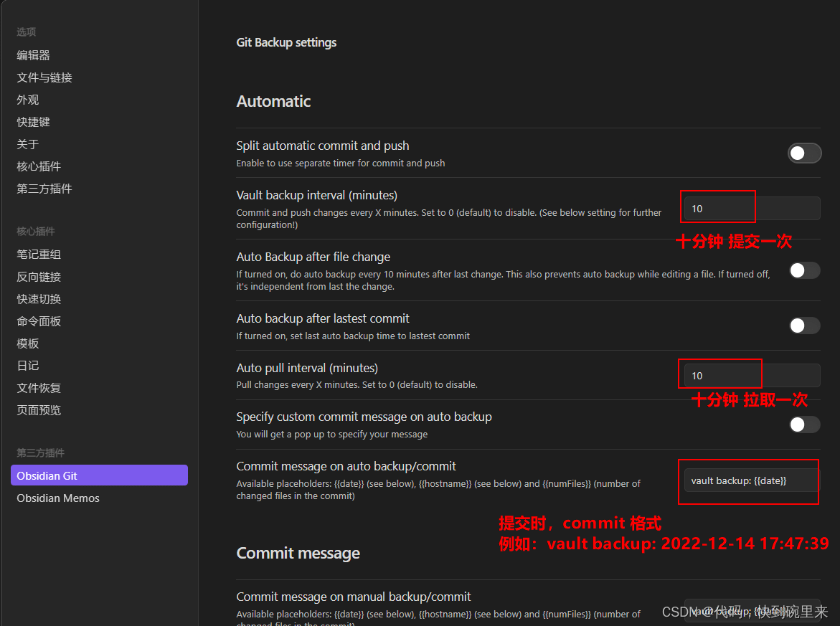Turn on Auto backup after lastest commit
This screenshot has width=840, height=626.
pos(804,326)
